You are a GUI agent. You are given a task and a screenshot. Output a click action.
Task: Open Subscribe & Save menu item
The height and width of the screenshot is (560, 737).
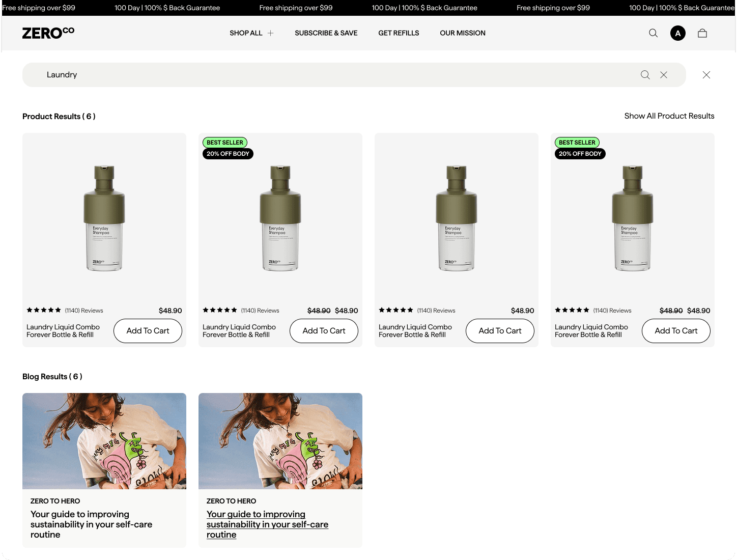[326, 33]
